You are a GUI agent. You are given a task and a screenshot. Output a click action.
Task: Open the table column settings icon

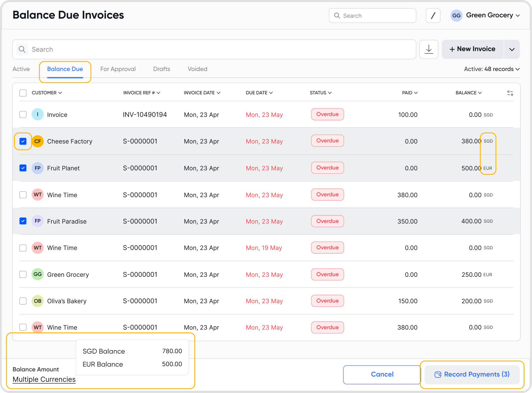(510, 93)
